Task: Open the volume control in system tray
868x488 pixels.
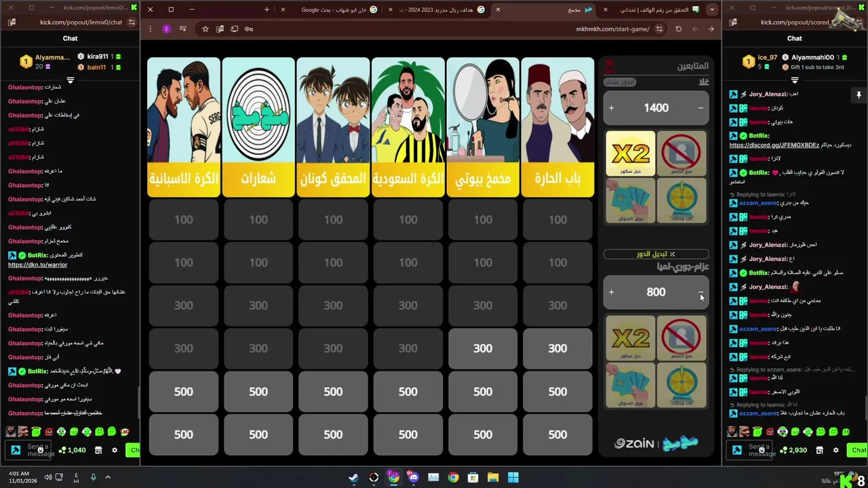Action: (47, 477)
